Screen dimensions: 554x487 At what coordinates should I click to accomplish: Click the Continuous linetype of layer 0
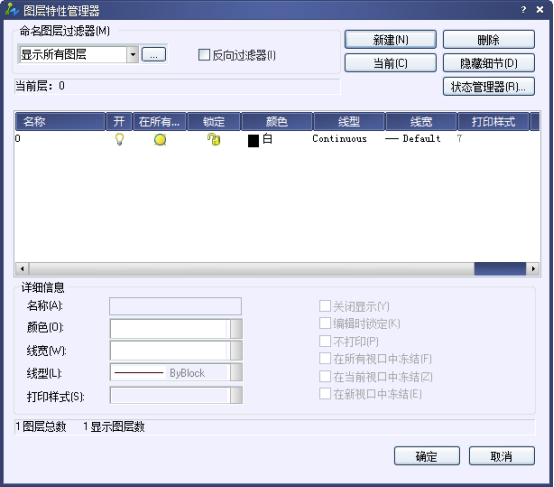coord(339,139)
